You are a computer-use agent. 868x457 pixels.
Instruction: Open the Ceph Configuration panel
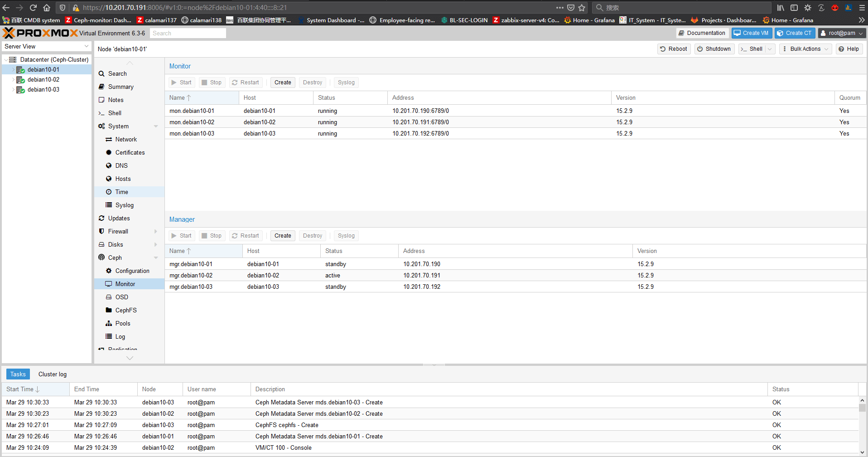pos(132,271)
